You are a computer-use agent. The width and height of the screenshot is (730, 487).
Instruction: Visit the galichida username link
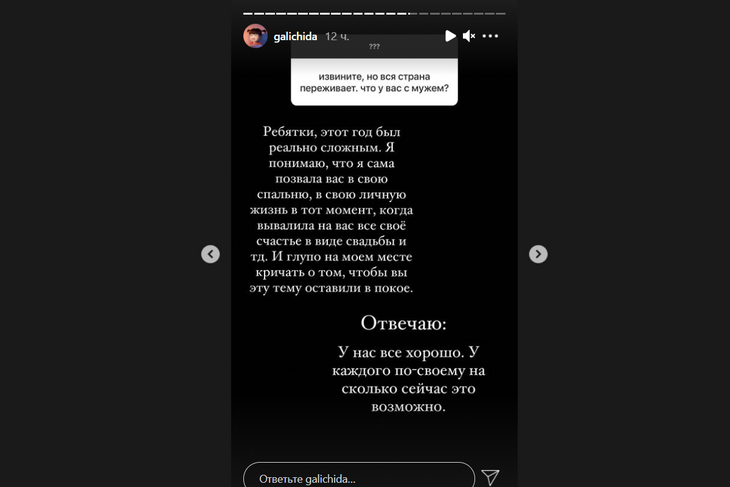tap(295, 36)
